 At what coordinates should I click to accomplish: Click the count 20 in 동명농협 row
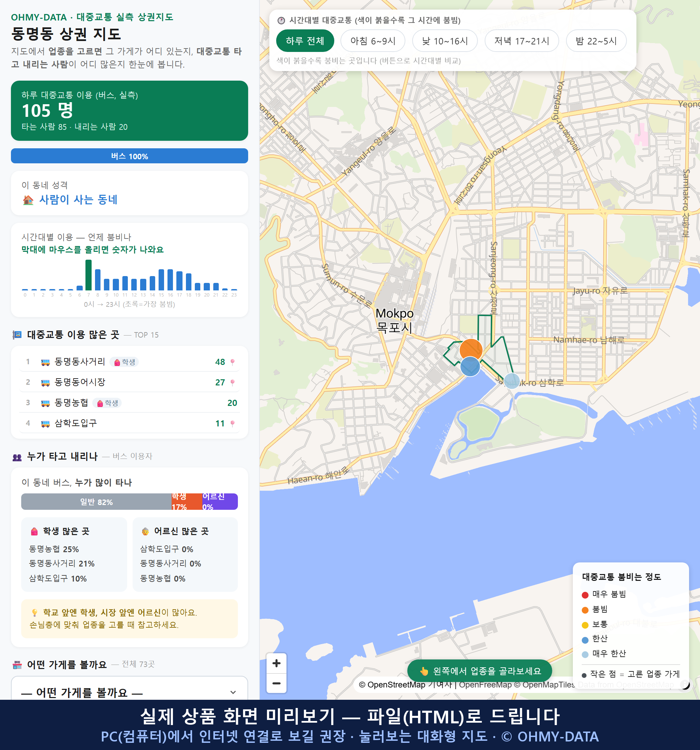pos(232,403)
